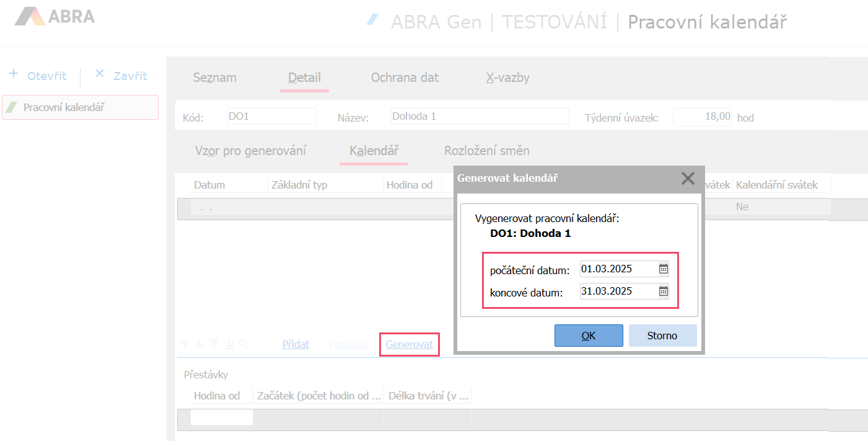
Task: Click the move down arrow icon
Action: (x=199, y=344)
